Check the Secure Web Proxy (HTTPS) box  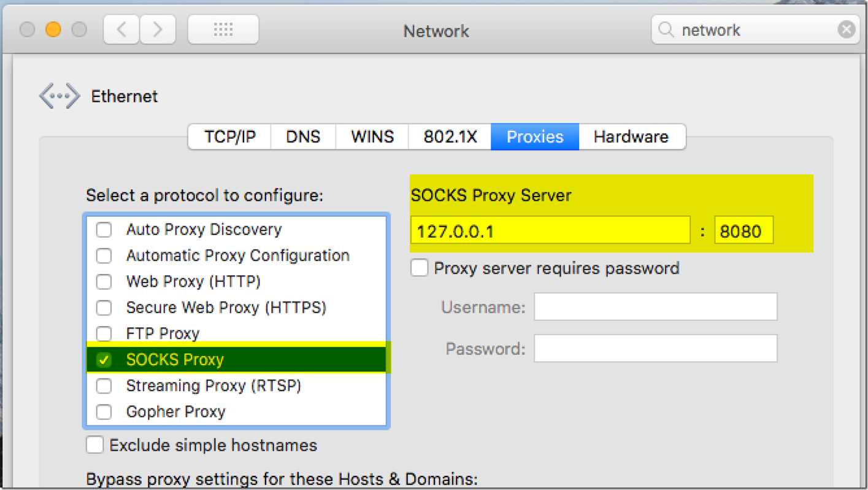(x=104, y=308)
